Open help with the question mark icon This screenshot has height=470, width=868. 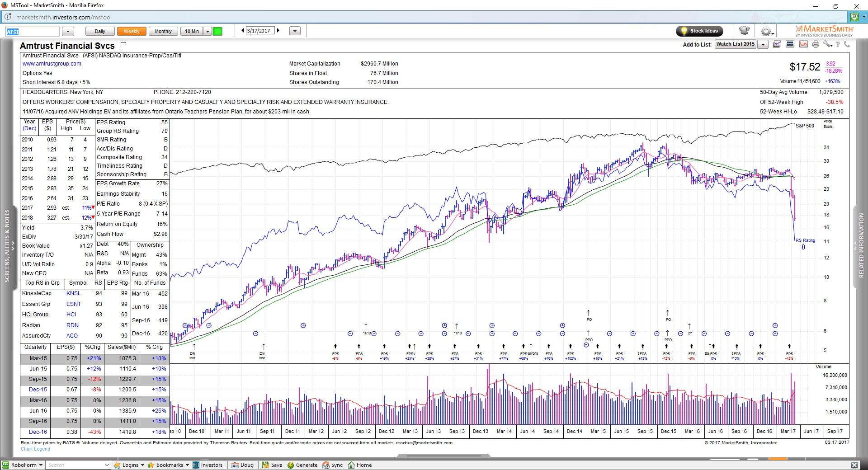[x=838, y=44]
